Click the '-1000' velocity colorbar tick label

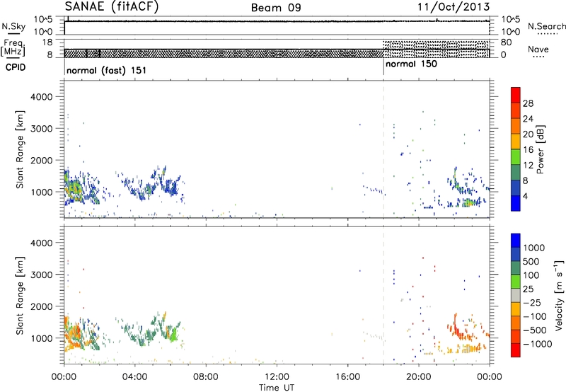[537, 344]
